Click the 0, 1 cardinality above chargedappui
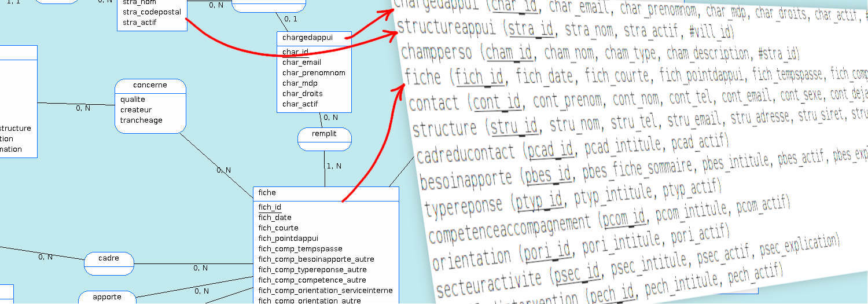 coord(290,19)
